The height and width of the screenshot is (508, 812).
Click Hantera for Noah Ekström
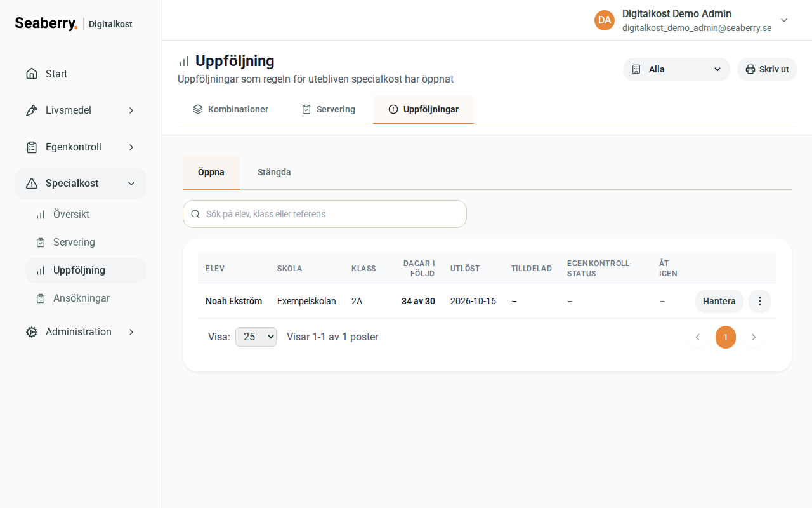coord(719,301)
